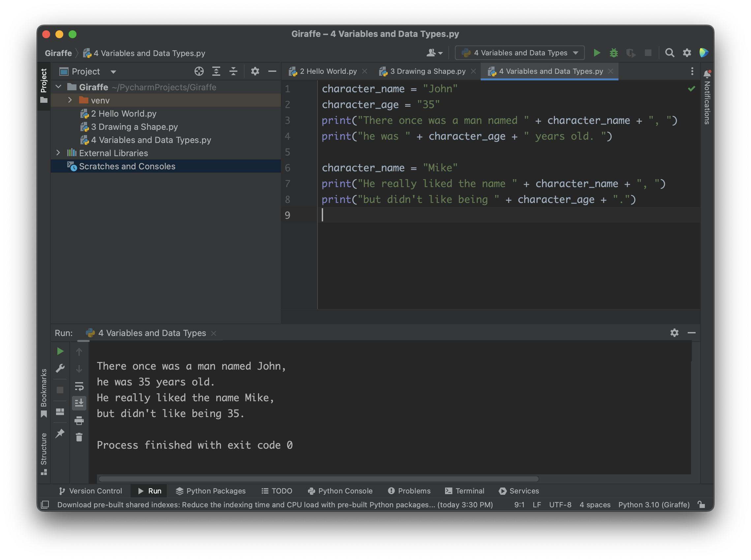751x560 pixels.
Task: Toggle scroll to end in Run console
Action: 79,403
